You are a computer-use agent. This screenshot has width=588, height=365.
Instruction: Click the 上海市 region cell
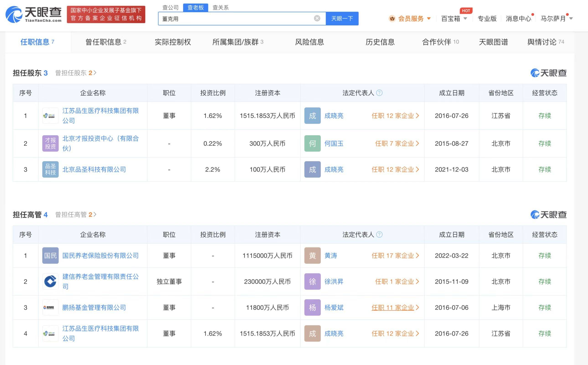tap(501, 307)
